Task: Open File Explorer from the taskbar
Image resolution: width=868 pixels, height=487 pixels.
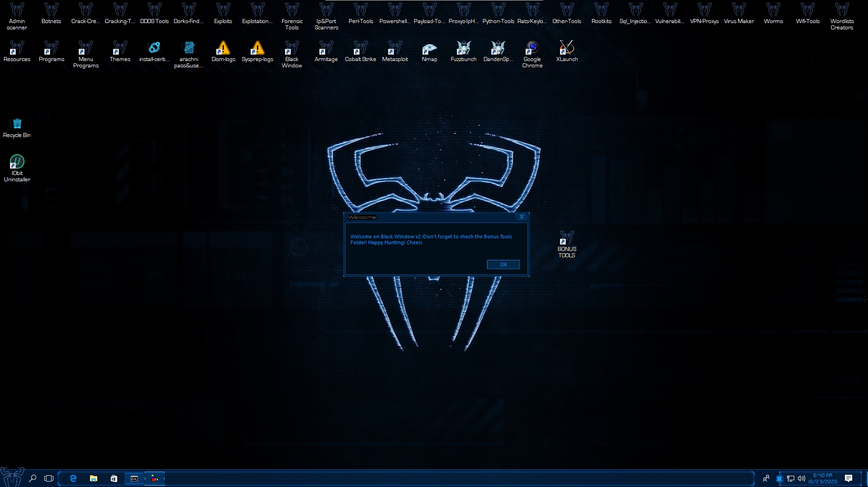Action: (94, 478)
